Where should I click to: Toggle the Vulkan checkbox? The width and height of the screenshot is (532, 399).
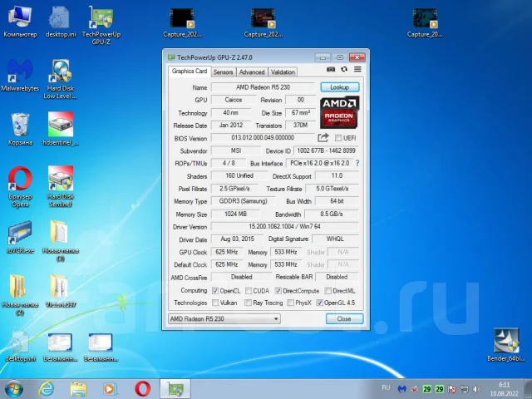click(215, 303)
